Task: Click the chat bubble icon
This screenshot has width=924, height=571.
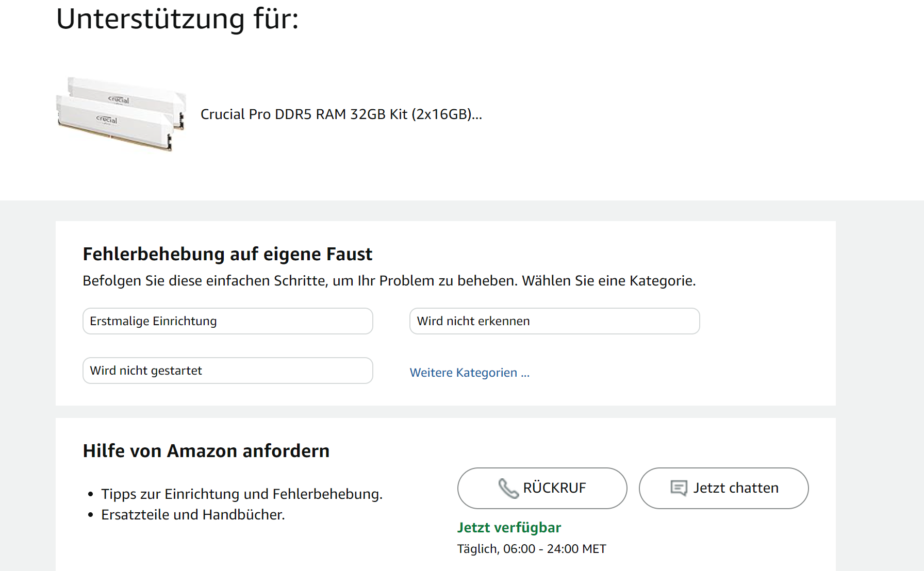Action: [x=679, y=488]
